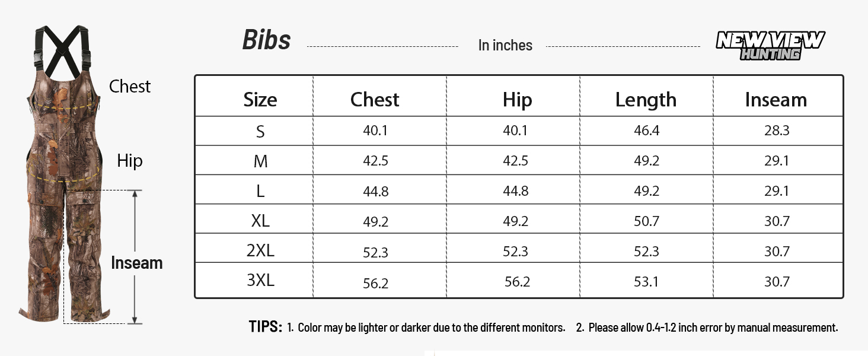Select the Hip column header
Screen dimensions: 868x356
click(517, 100)
